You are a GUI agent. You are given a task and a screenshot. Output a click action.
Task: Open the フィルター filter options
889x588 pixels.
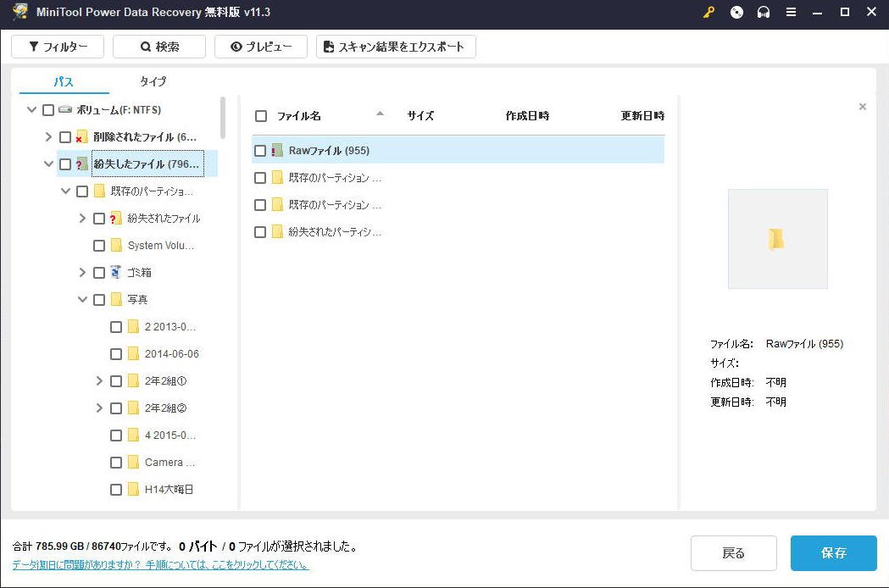[56, 47]
